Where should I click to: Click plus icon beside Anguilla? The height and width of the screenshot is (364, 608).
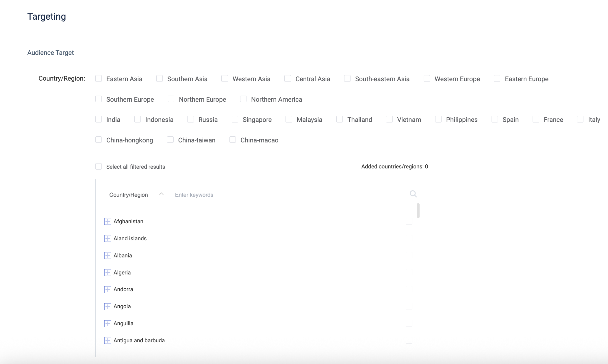click(107, 324)
